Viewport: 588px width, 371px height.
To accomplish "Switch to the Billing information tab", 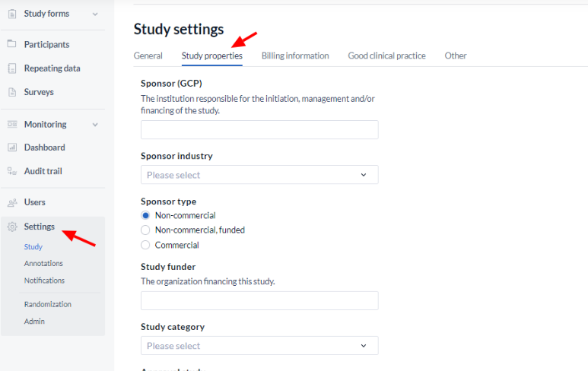I will point(295,55).
